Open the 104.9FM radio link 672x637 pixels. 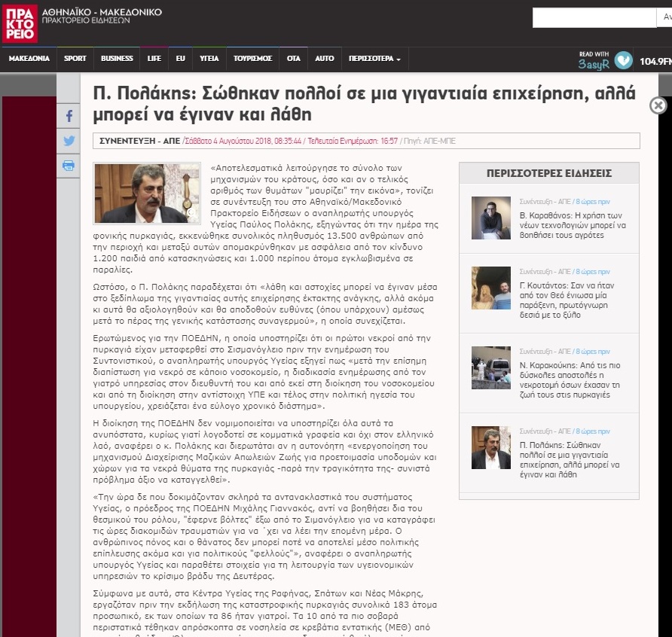pos(655,60)
